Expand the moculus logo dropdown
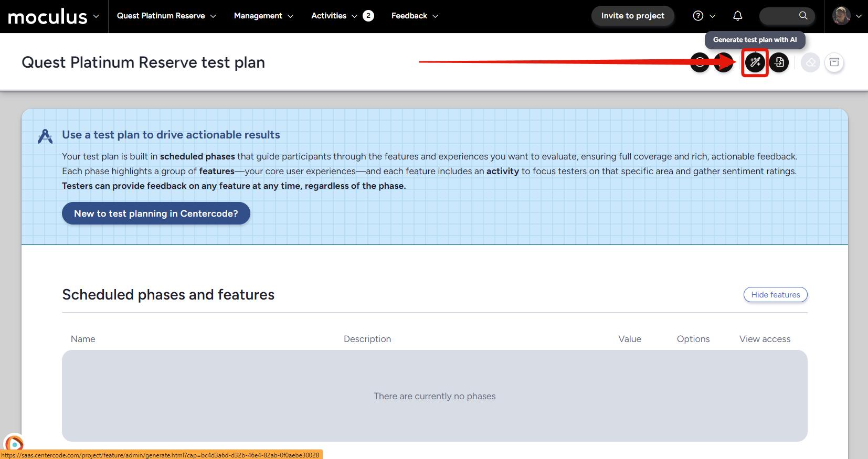Image resolution: width=868 pixels, height=459 pixels. tap(96, 16)
